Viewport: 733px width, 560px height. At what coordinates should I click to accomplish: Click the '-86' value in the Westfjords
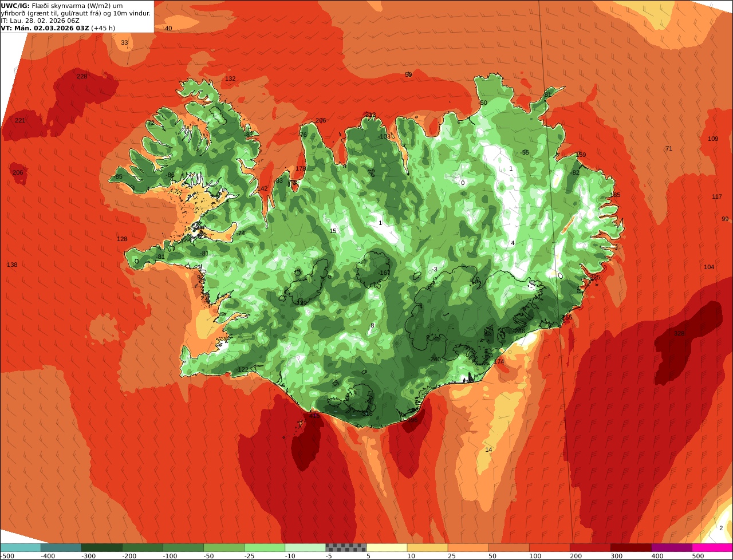(170, 175)
